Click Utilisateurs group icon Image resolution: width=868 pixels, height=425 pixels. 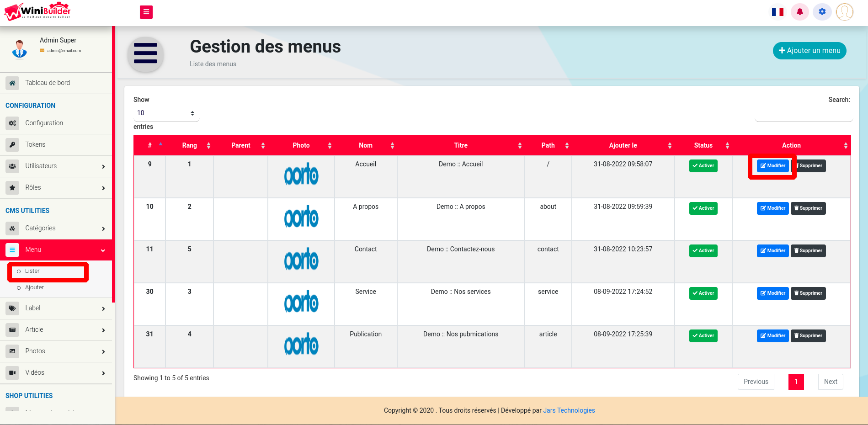[x=12, y=166]
